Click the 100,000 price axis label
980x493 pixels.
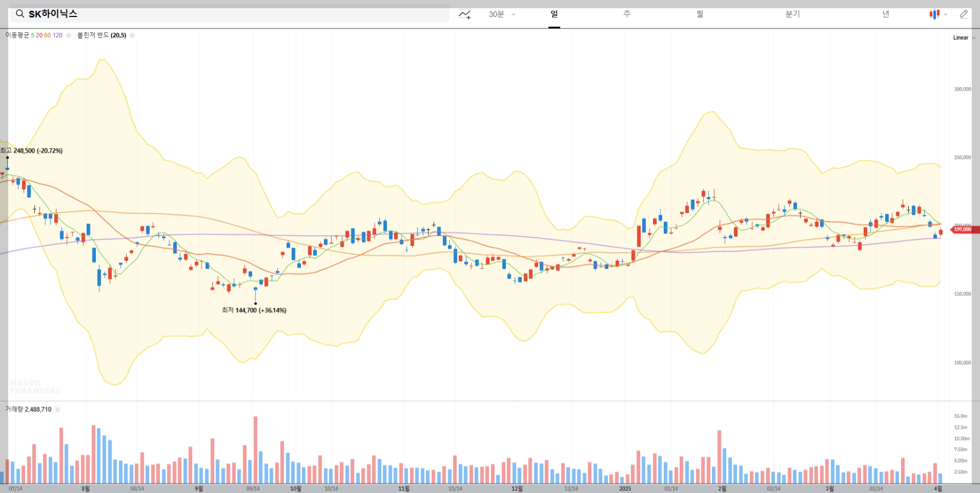(x=962, y=362)
